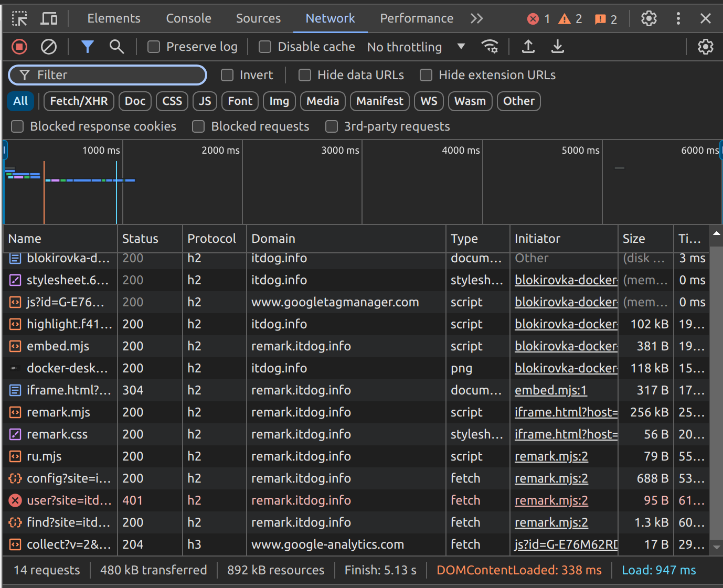Image resolution: width=723 pixels, height=588 pixels.
Task: Import HAR file with upload icon
Action: click(x=528, y=47)
